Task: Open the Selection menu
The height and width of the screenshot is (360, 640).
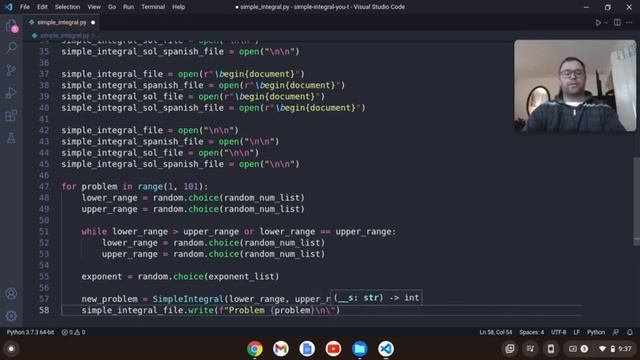Action: coord(67,7)
